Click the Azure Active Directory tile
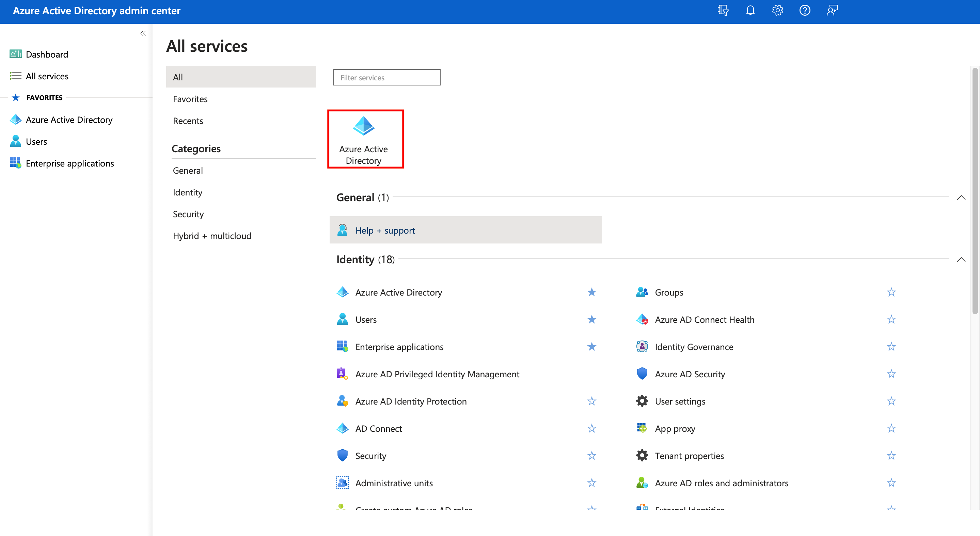This screenshot has height=536, width=980. (365, 139)
